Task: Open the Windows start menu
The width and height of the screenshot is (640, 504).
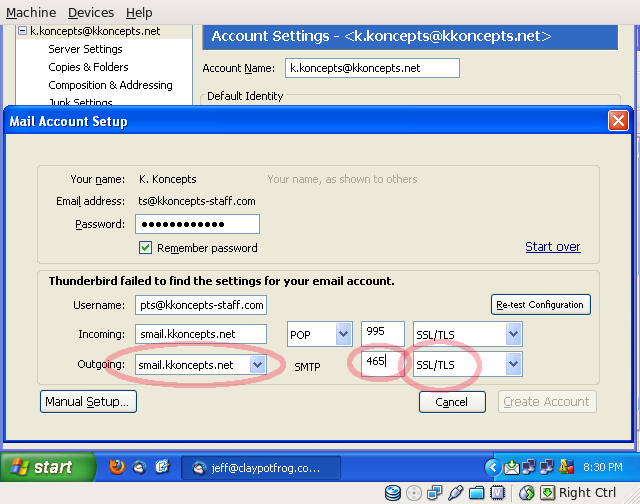Action: (48, 467)
